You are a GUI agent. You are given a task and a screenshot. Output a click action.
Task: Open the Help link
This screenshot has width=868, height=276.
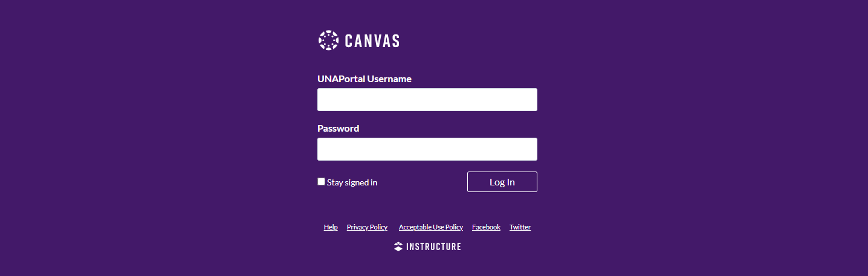pos(331,227)
